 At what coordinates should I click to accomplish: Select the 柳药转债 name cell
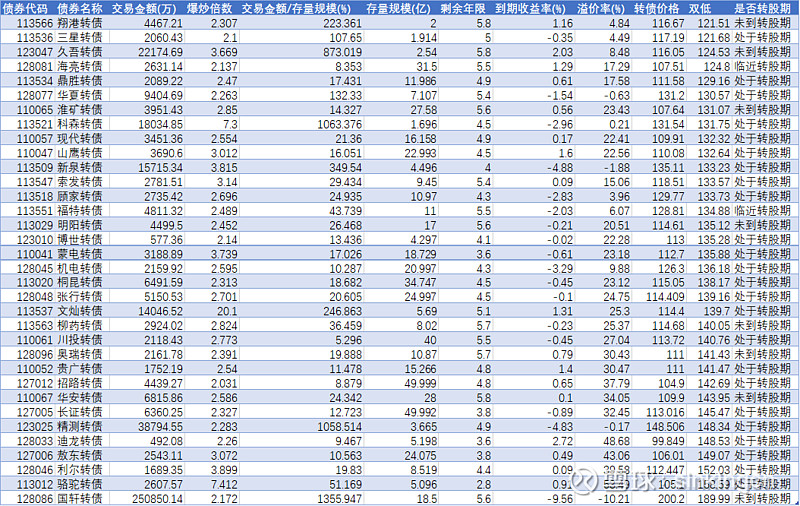click(x=79, y=325)
